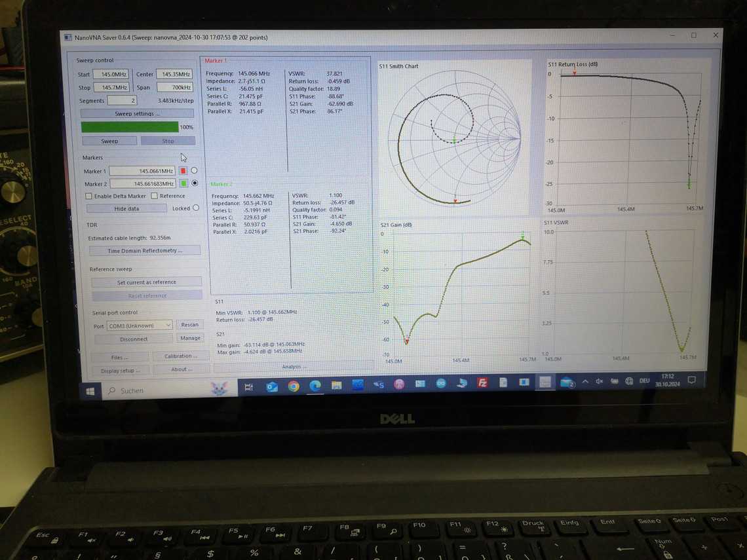Click the cartoon mascot in the search box
Image resolution: width=747 pixels, height=560 pixels.
pyautogui.click(x=219, y=388)
